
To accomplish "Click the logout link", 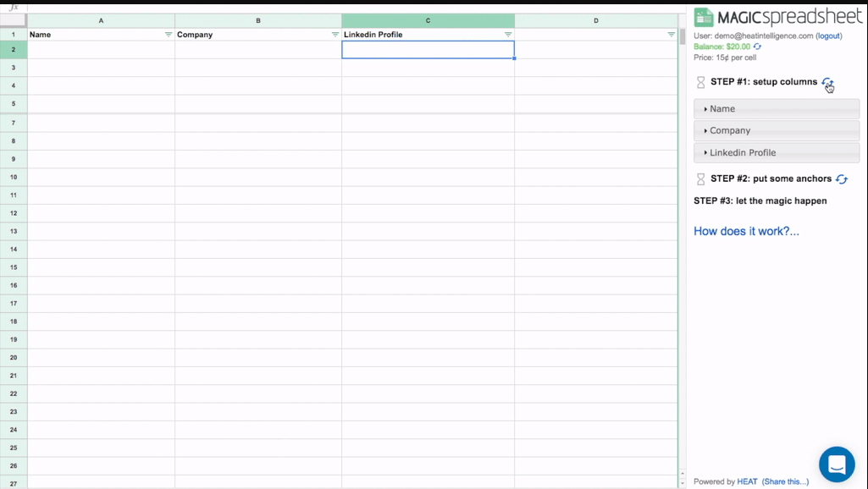I will [828, 36].
